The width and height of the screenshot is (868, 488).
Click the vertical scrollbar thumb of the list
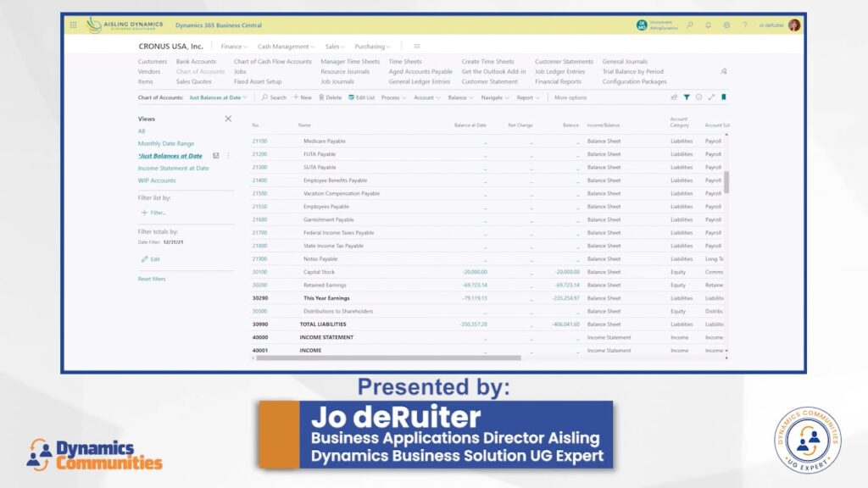726,182
